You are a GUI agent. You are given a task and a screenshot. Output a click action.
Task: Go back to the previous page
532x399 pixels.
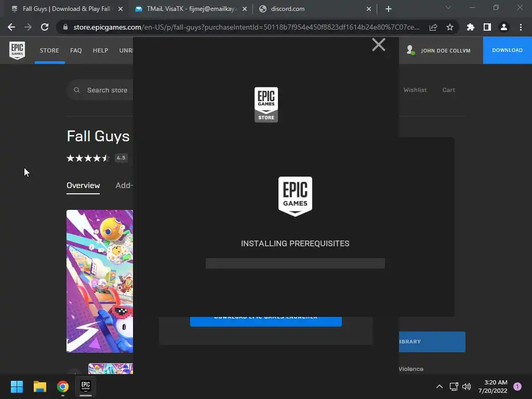[11, 27]
